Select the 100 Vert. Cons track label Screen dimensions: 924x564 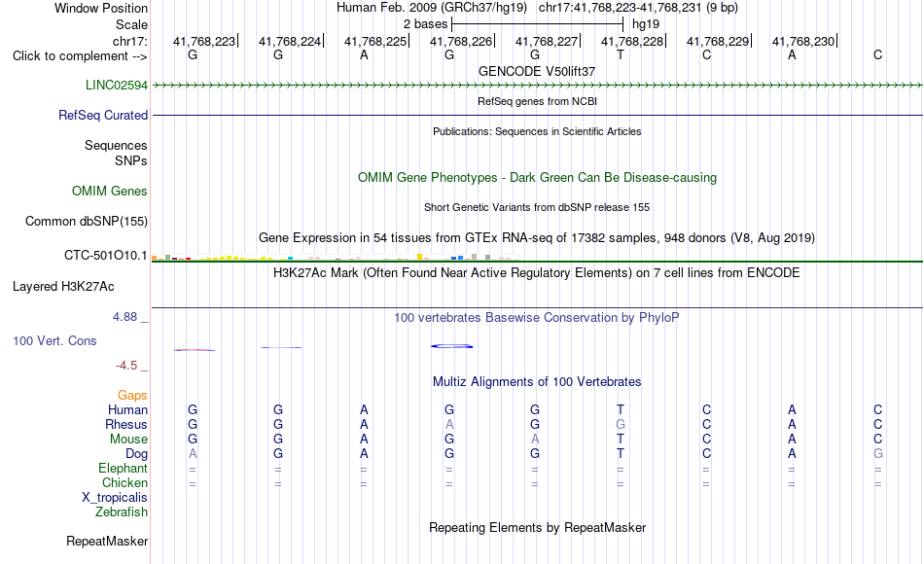pyautogui.click(x=54, y=340)
